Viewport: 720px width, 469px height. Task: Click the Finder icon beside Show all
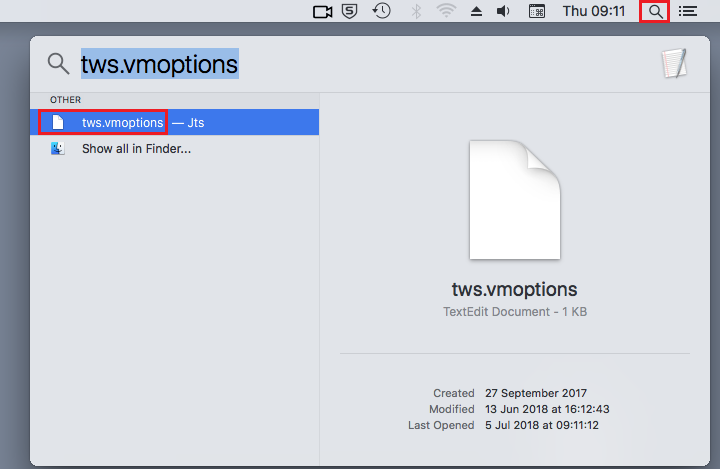click(58, 148)
